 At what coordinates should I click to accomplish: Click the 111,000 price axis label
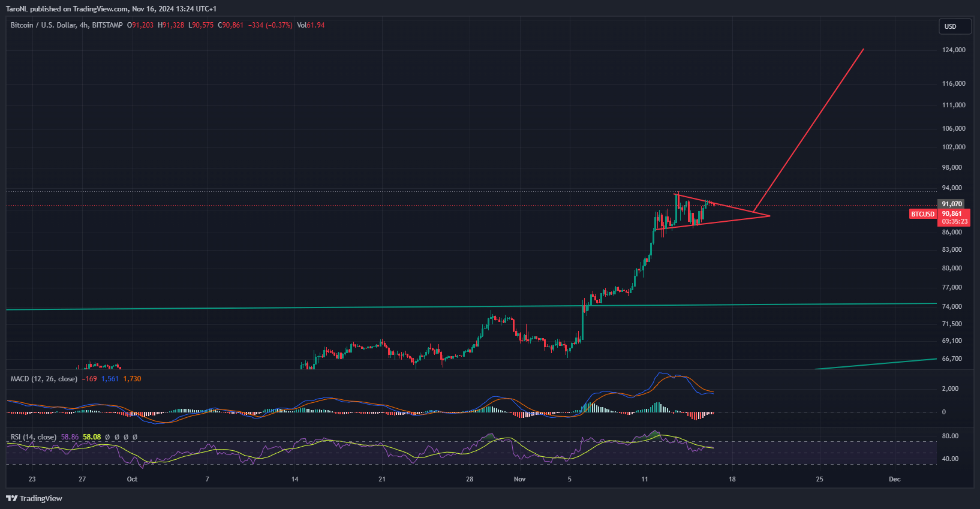click(x=954, y=105)
